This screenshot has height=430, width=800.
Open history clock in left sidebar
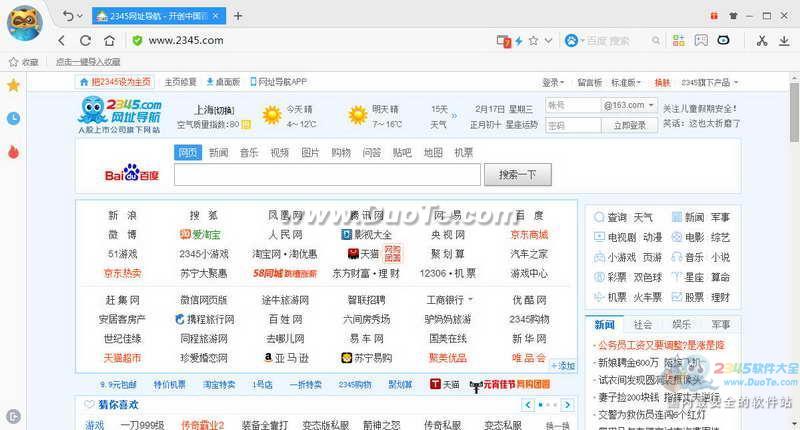(13, 118)
